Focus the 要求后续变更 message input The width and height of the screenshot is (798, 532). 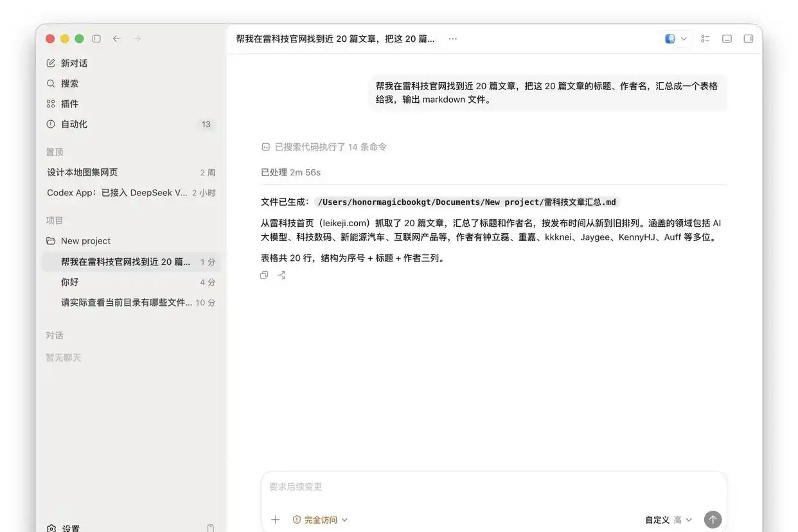point(493,487)
